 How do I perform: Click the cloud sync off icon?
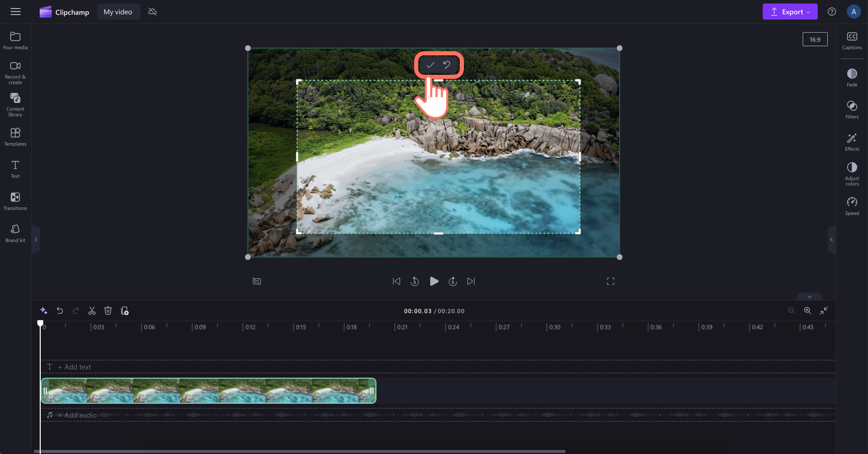[153, 12]
